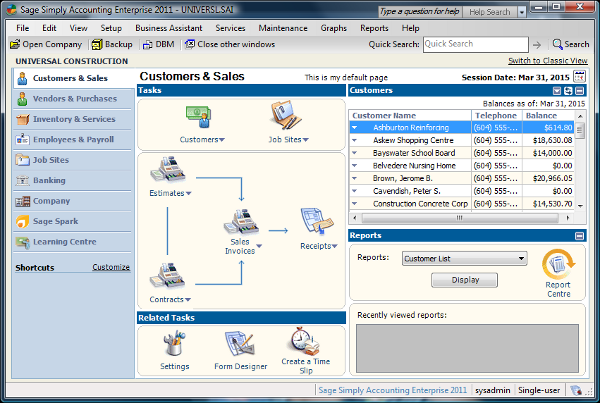600x403 pixels.
Task: Open the Inventory & Services module
Action: (73, 119)
